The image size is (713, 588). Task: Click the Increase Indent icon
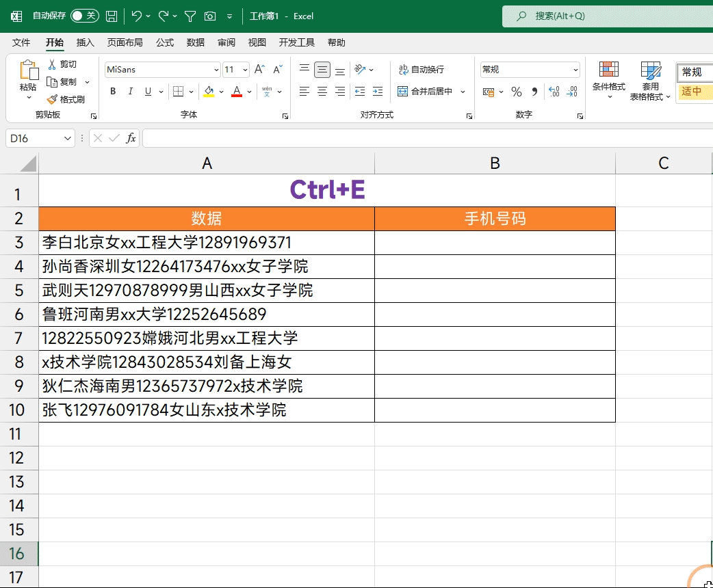point(378,92)
